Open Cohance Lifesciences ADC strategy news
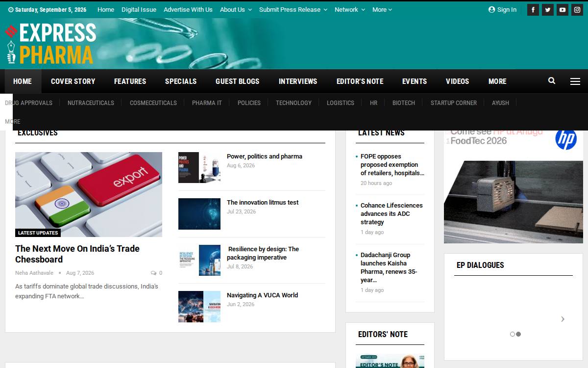 click(x=392, y=213)
